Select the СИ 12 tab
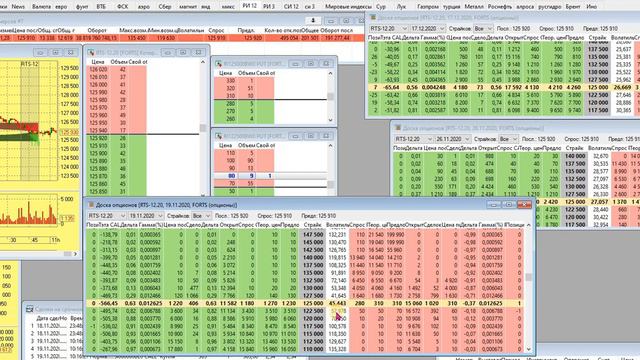 [291, 7]
